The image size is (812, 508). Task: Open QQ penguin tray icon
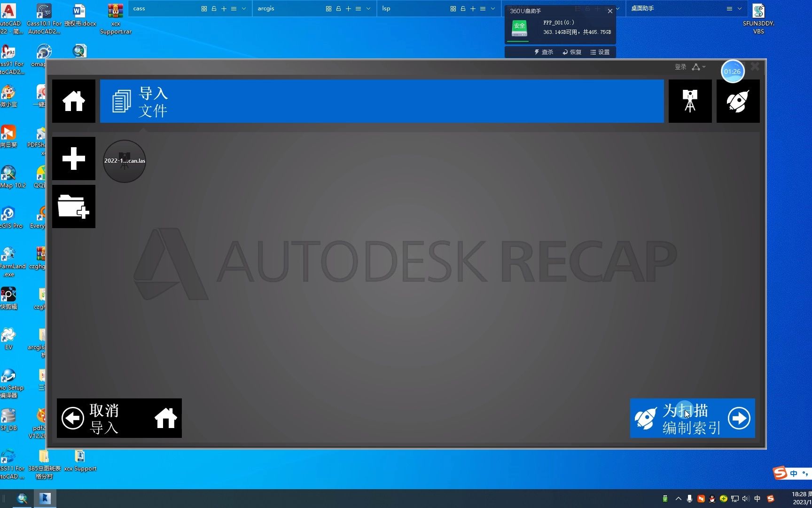(712, 499)
